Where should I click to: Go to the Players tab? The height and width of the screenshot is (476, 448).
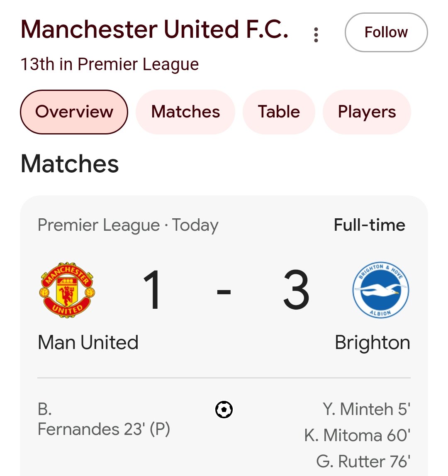click(x=367, y=112)
